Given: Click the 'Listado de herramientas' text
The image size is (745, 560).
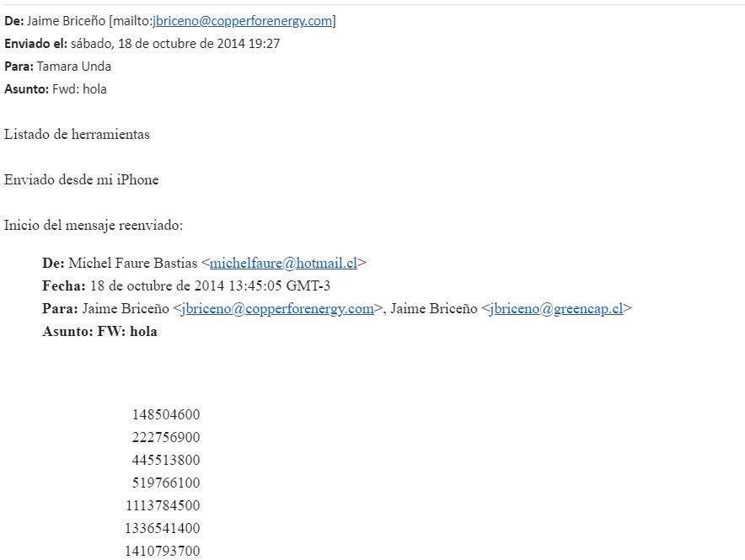Looking at the screenshot, I should pos(77,134).
